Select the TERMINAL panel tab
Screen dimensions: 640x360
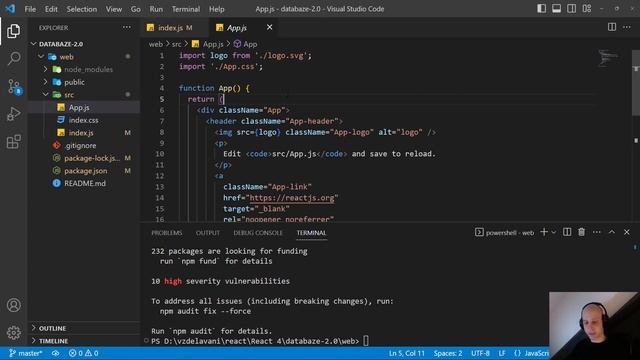[x=311, y=233]
